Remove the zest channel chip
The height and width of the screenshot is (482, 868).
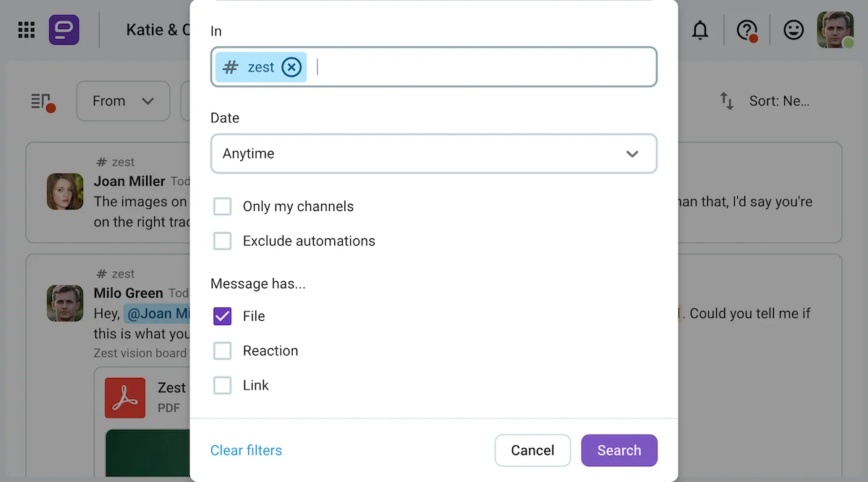pos(292,66)
